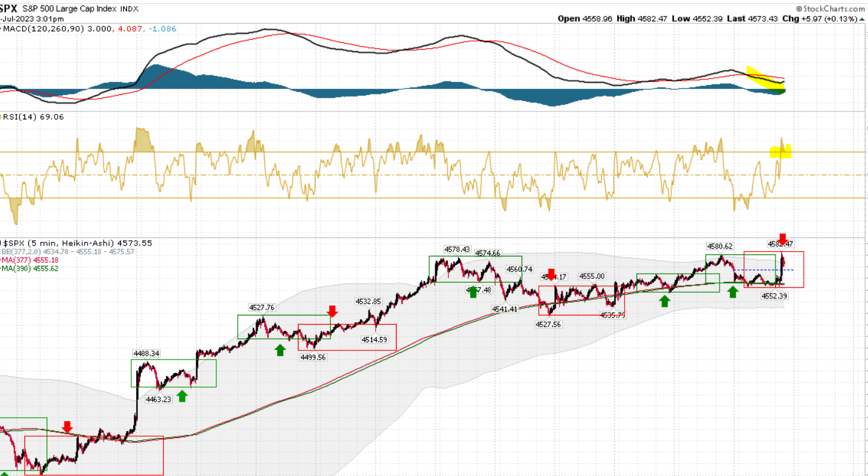Click the RSI(14) 69.06 indicator label
868x476 pixels.
click(x=32, y=116)
